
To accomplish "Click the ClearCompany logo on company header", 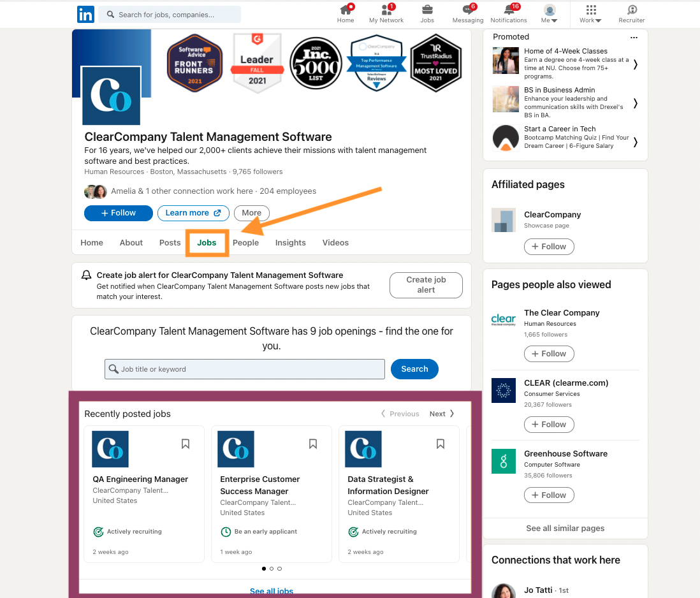I will (111, 96).
